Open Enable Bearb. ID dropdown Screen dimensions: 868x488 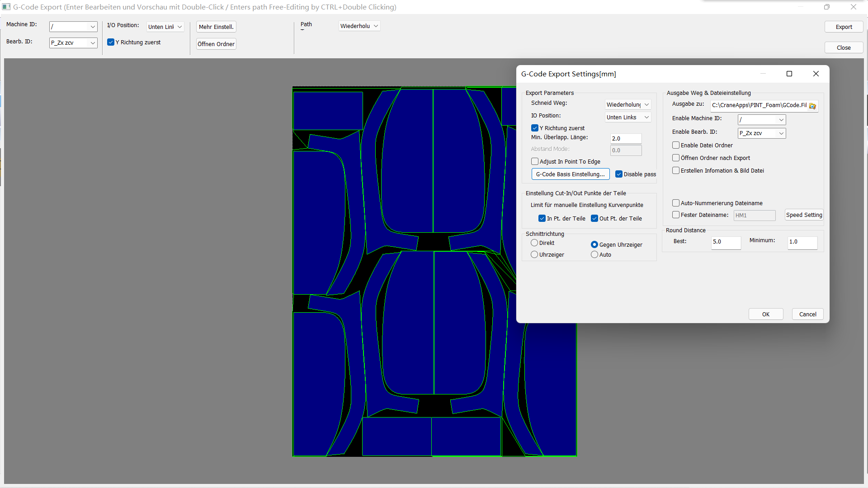click(762, 133)
